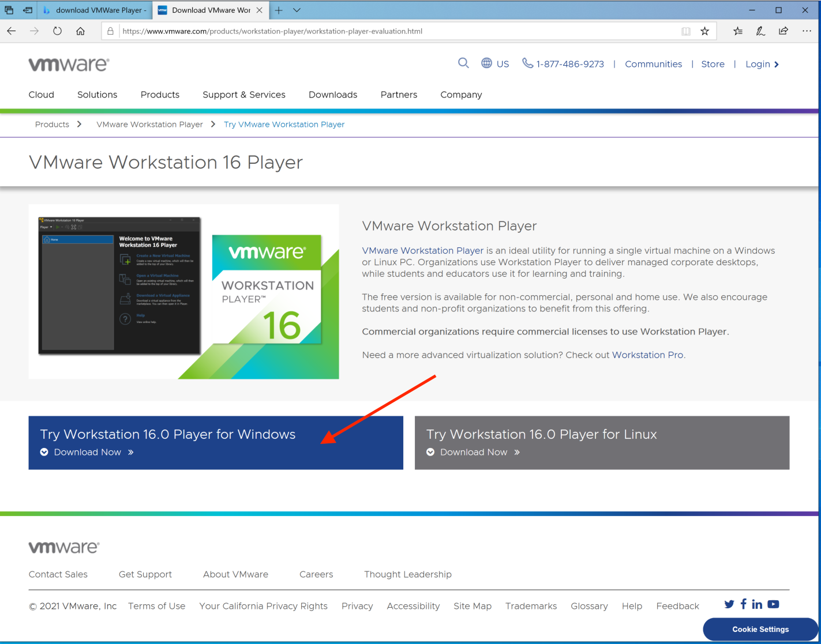Click Download Now for Linux Player
Screen dimensions: 821x644
point(474,453)
